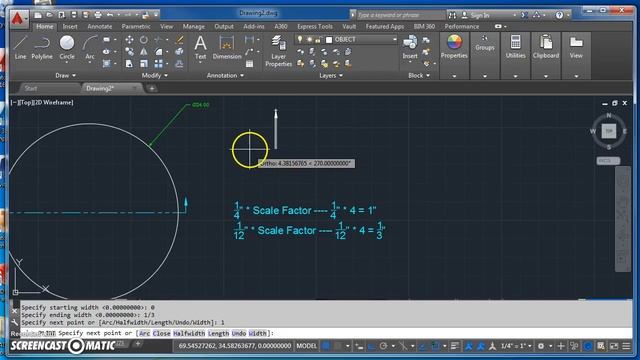Toggle Polar Tracking in status bar
Image resolution: width=640 pixels, height=360 pixels.
click(383, 346)
